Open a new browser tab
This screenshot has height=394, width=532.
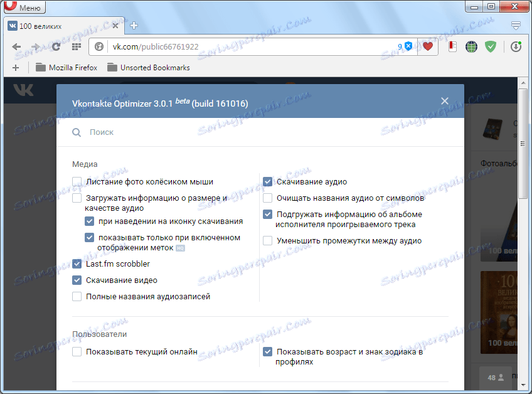pyautogui.click(x=134, y=26)
